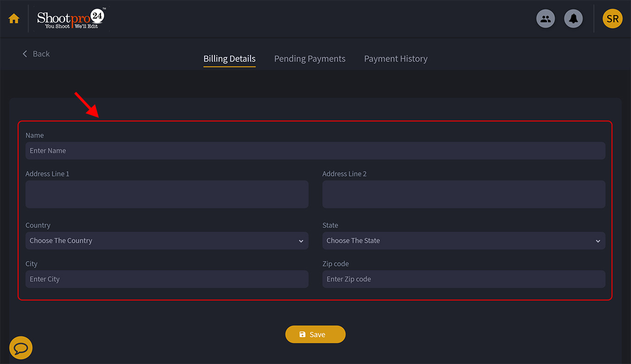Open the State dropdown
Image resolution: width=631 pixels, height=364 pixels.
coord(464,241)
